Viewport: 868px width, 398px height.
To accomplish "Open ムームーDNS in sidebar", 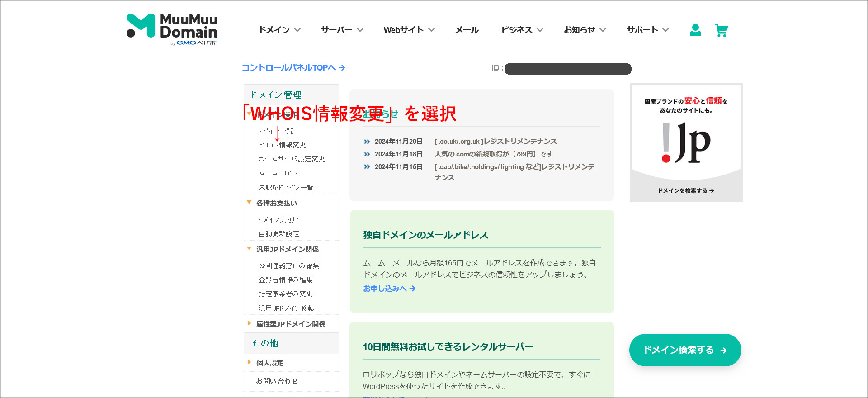I will [x=278, y=173].
